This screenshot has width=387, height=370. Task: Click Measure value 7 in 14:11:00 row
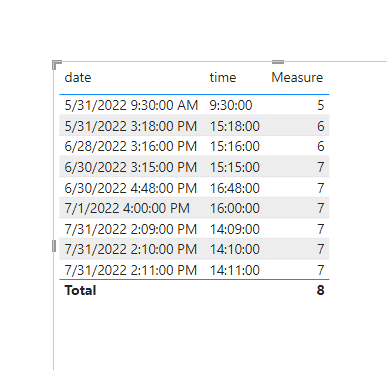tap(320, 270)
